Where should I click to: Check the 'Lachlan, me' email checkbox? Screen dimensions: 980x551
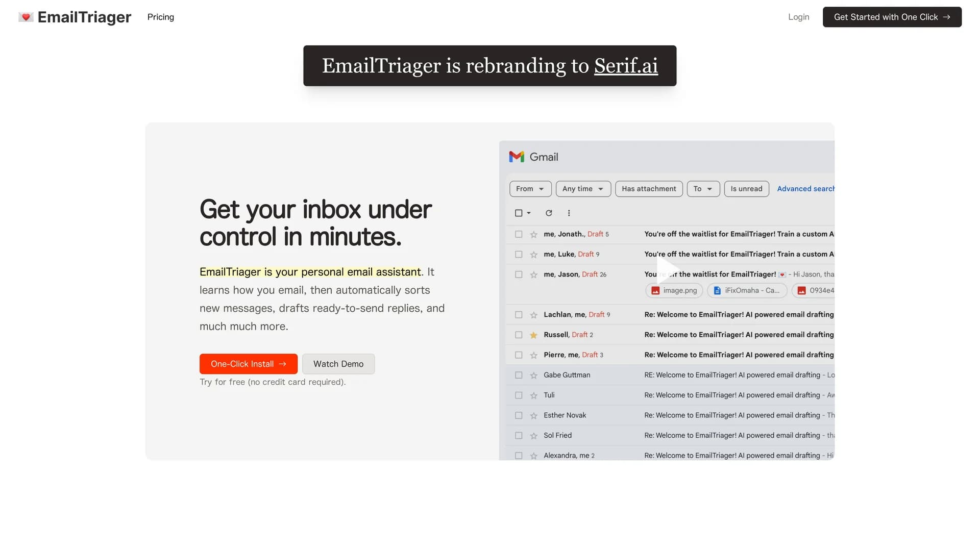[x=519, y=315]
